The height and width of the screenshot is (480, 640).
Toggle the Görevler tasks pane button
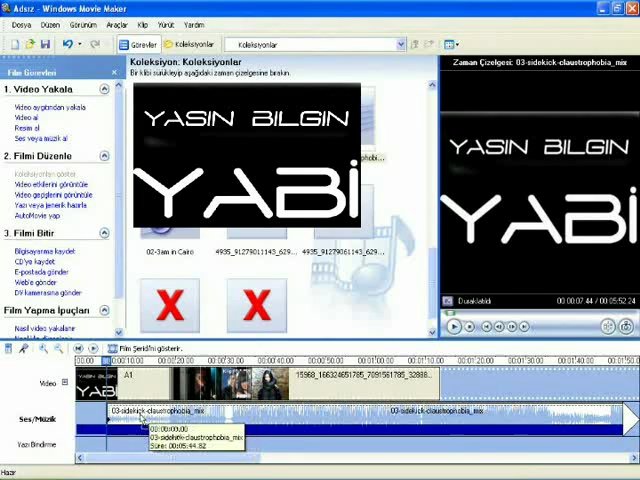(x=138, y=44)
